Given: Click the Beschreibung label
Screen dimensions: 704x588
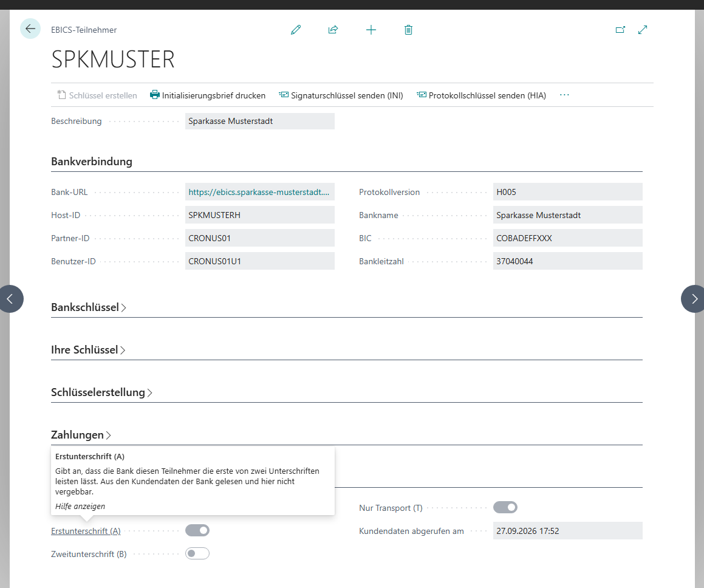Looking at the screenshot, I should pyautogui.click(x=77, y=121).
